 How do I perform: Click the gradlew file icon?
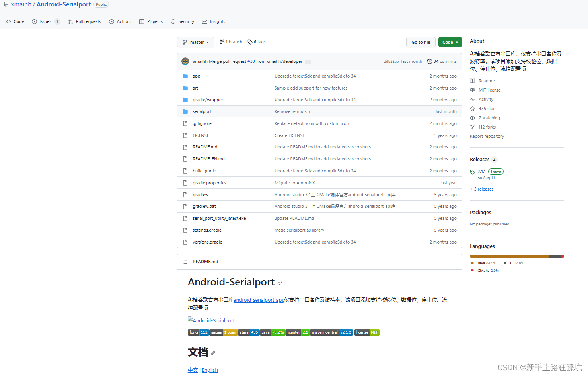185,195
